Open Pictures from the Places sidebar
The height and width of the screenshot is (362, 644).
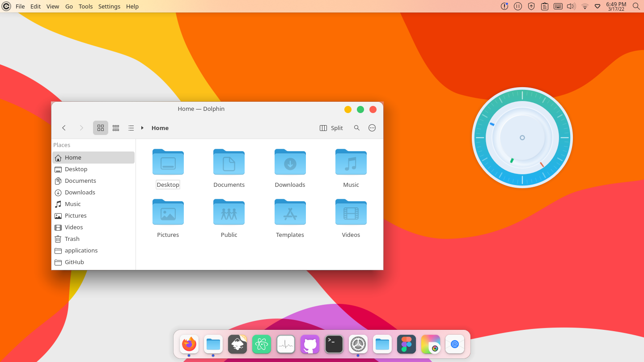point(93,215)
